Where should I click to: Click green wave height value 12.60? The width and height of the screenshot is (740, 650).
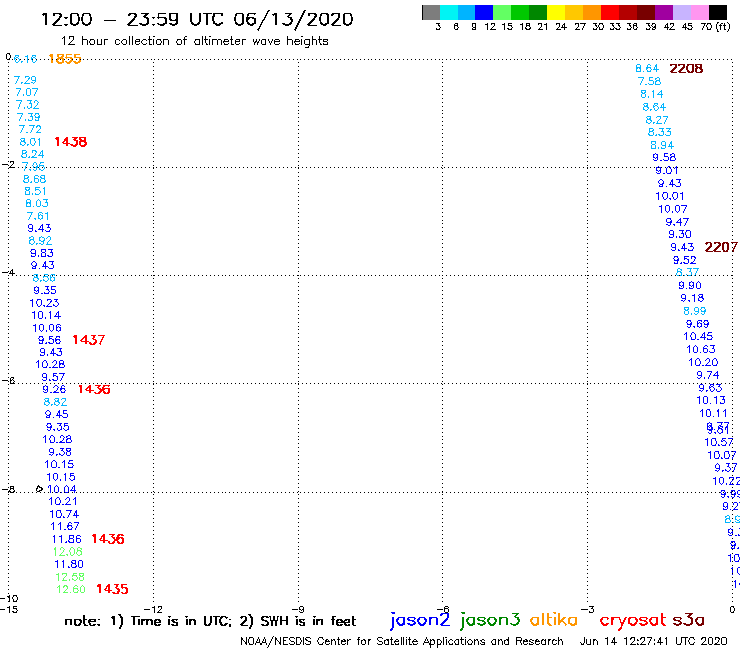point(71,589)
